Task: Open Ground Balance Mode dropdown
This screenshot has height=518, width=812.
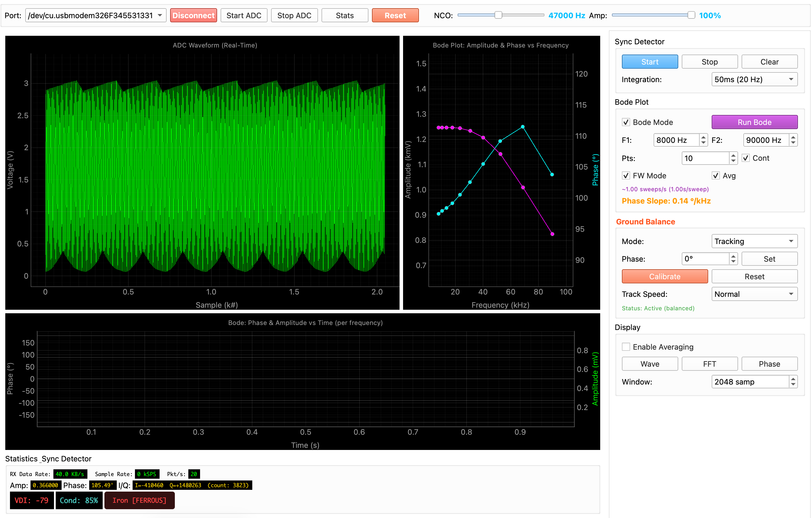Action: pyautogui.click(x=754, y=241)
